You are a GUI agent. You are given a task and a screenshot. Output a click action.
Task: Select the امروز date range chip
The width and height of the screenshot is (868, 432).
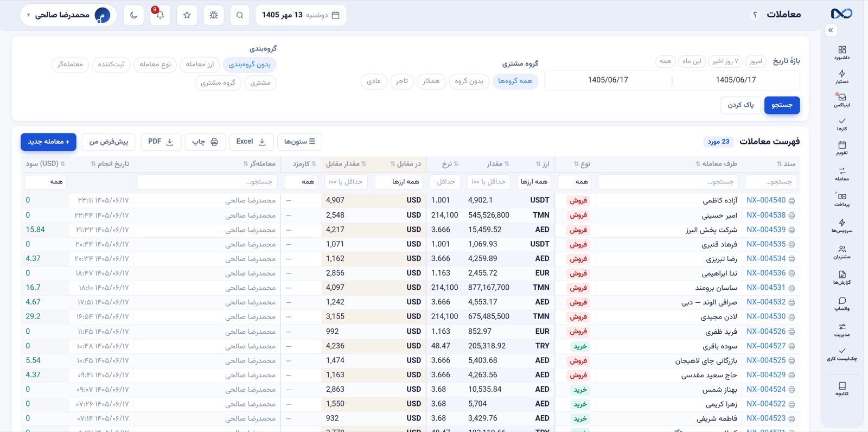click(x=756, y=61)
